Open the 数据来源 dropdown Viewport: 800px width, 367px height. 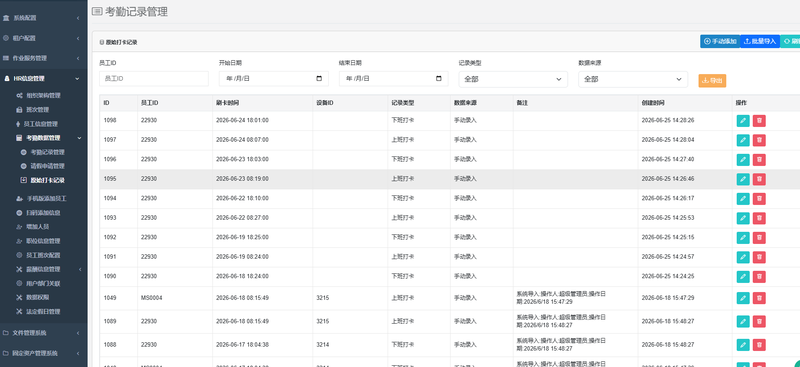(x=633, y=79)
